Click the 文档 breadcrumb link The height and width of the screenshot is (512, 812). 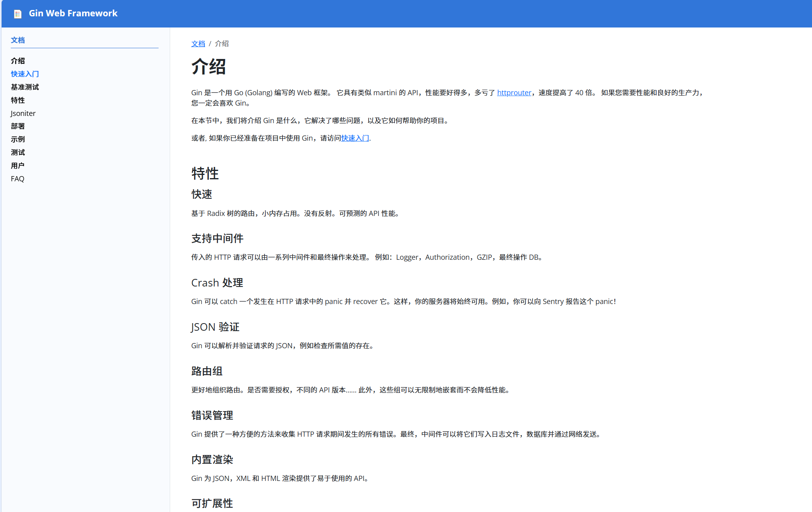tap(198, 44)
